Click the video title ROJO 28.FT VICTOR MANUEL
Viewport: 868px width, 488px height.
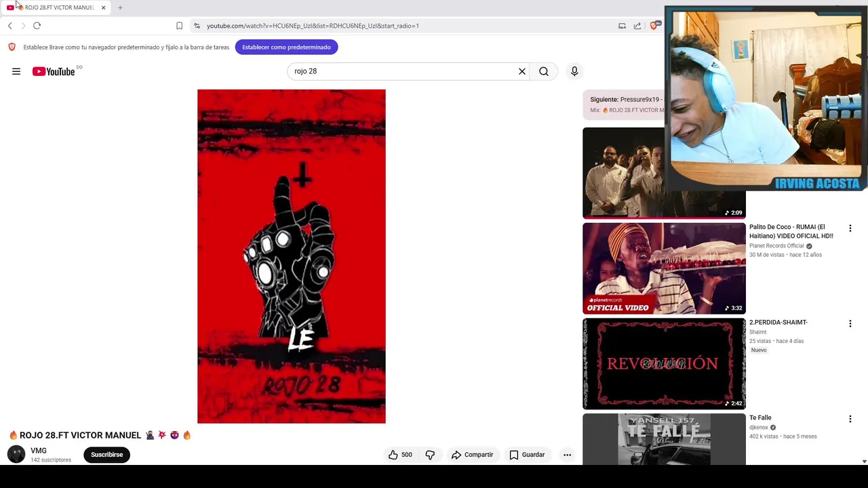click(x=100, y=435)
